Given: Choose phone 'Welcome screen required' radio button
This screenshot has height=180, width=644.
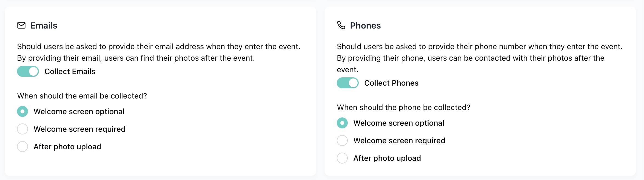Looking at the screenshot, I should [x=342, y=140].
